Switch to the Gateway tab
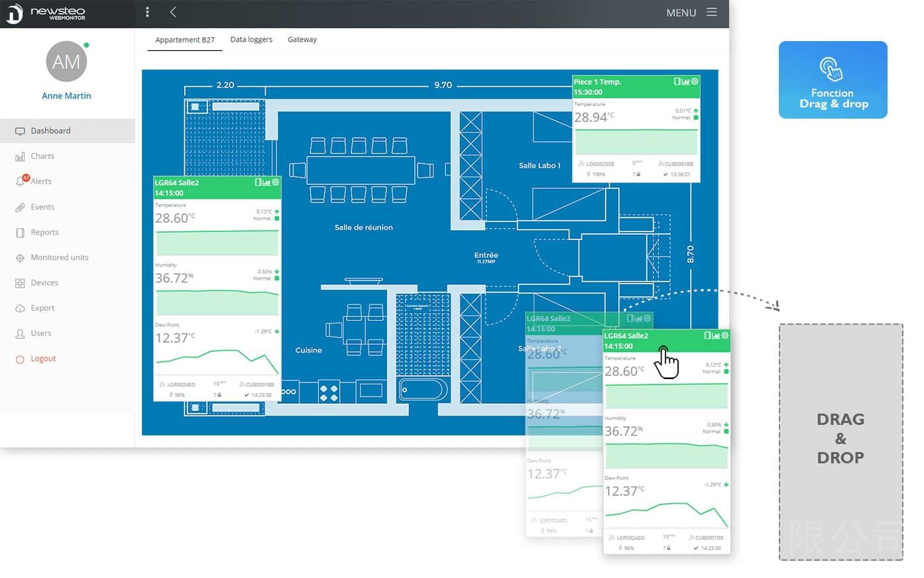The image size is (924, 578). pyautogui.click(x=302, y=40)
